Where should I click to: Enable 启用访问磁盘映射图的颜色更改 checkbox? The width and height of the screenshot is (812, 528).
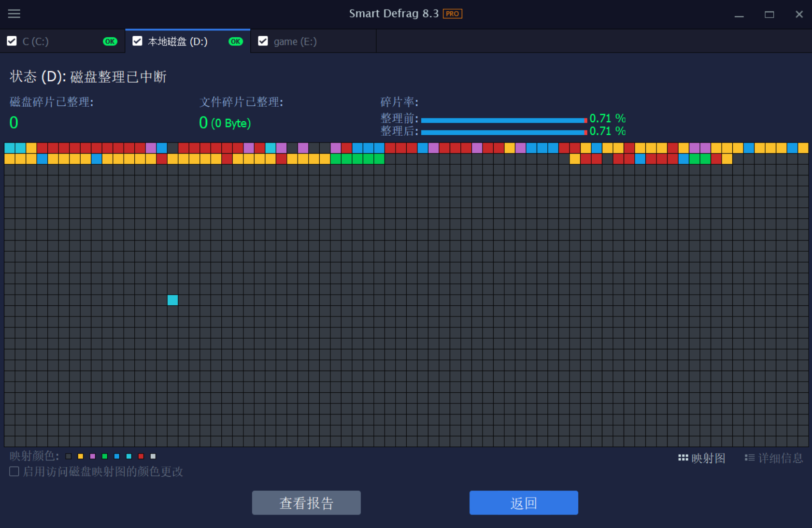(14, 471)
